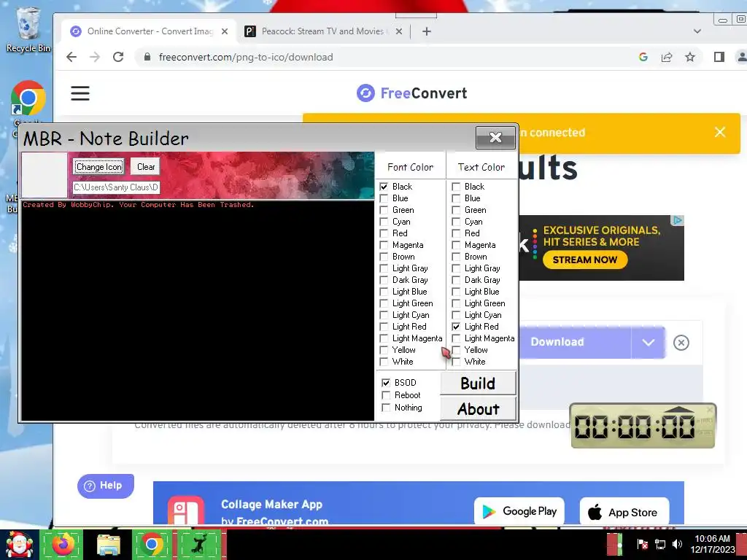The height and width of the screenshot is (560, 747).
Task: Select Light Magenta font color
Action: click(384, 338)
